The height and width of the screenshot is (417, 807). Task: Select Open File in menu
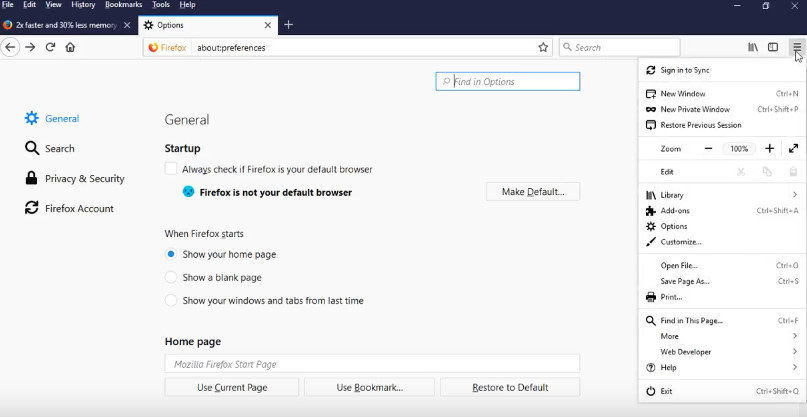[x=722, y=266]
